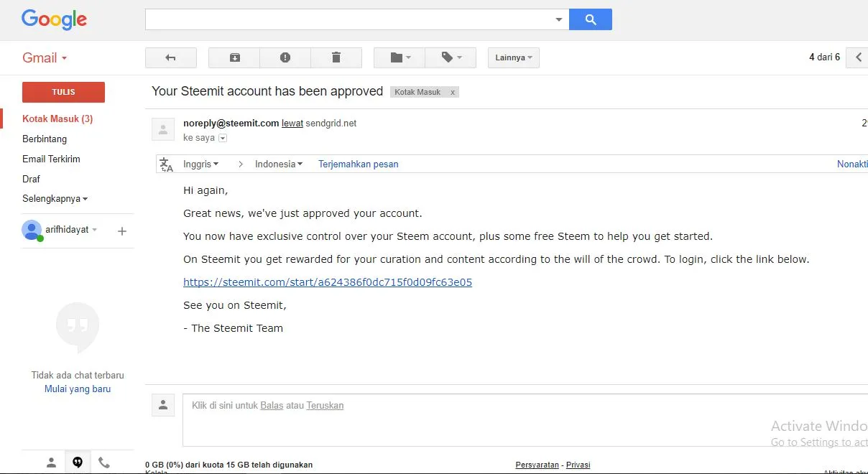This screenshot has width=868, height=474.
Task: Open the arifhidayat status dropdown arrow
Action: (x=94, y=230)
